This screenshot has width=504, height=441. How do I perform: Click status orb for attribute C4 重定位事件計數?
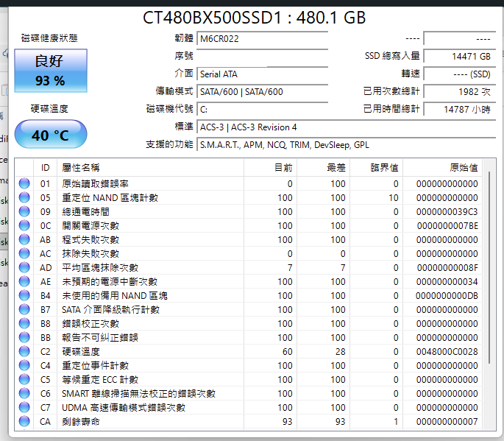click(24, 365)
